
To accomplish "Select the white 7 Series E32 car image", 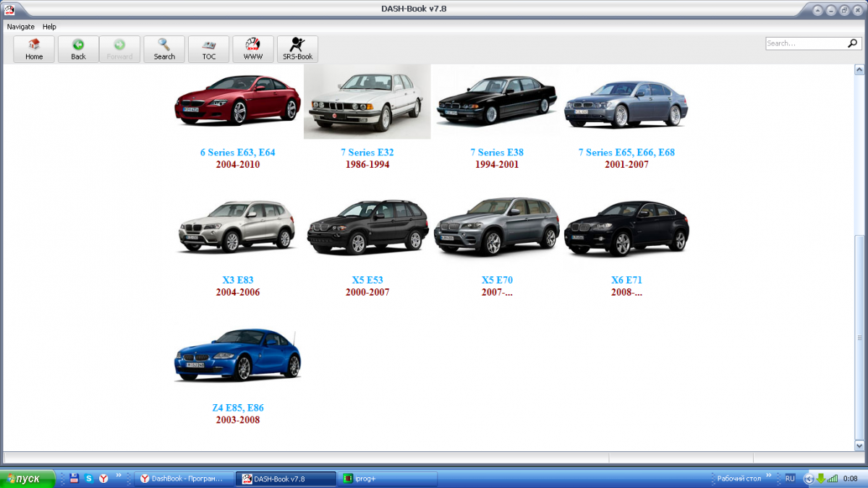I will tap(367, 101).
